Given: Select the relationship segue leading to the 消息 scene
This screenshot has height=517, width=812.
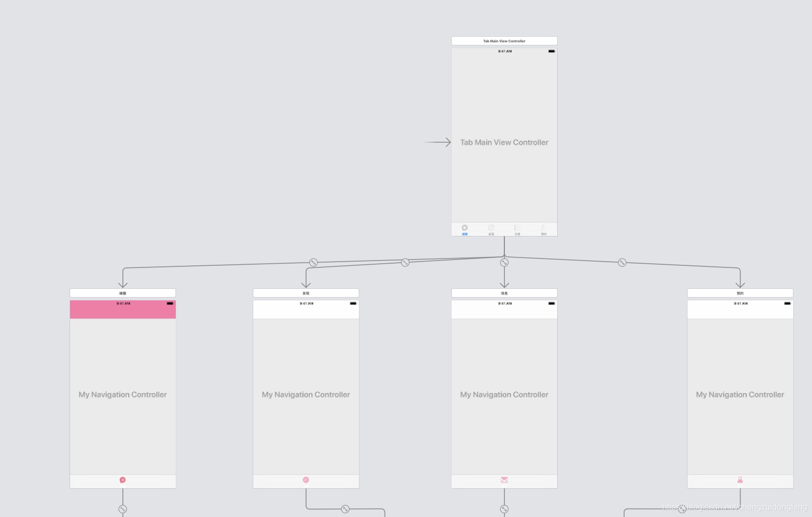Looking at the screenshot, I should click(504, 262).
